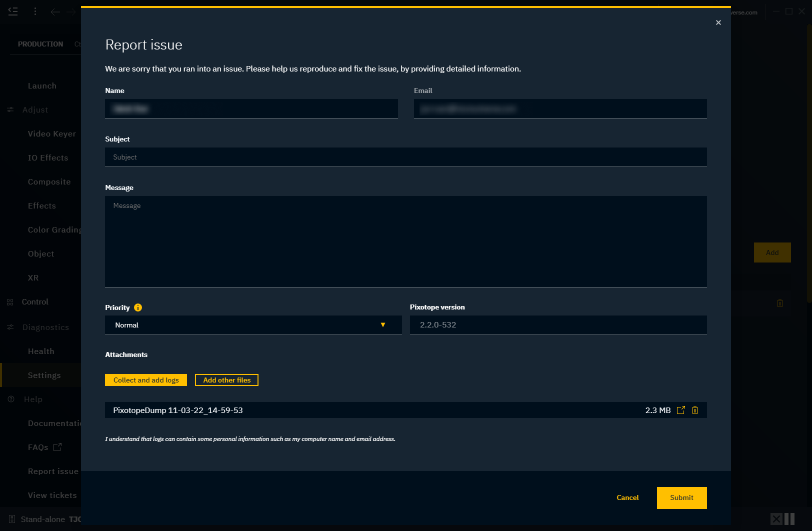Collapse the Diagnostics sidebar section
This screenshot has width=812, height=531.
(x=45, y=327)
